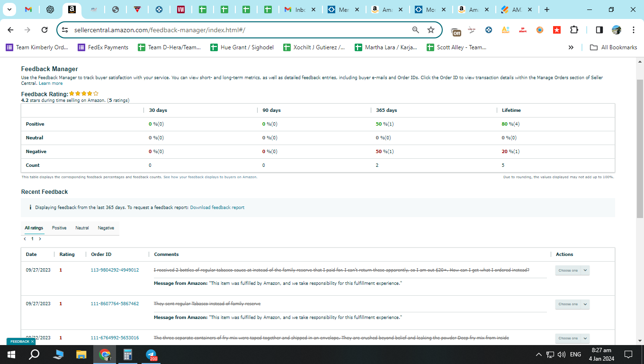Open the Team D-Hera bookmark
Image resolution: width=644 pixels, height=364 pixels.
[169, 47]
